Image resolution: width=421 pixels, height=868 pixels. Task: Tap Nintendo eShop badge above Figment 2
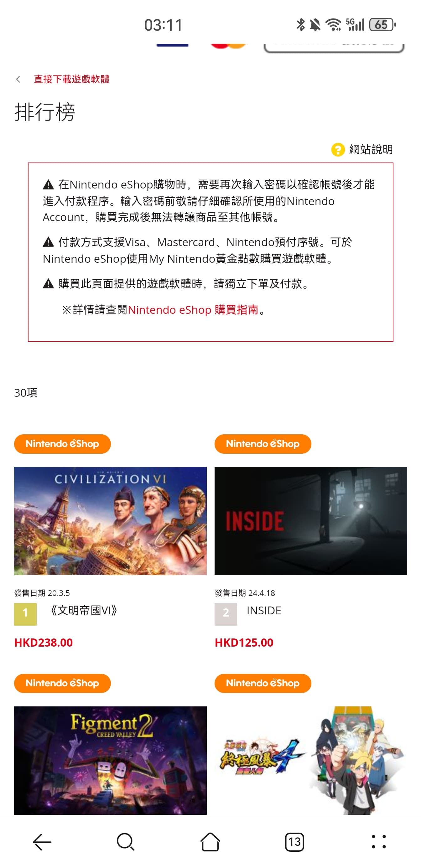pos(62,683)
